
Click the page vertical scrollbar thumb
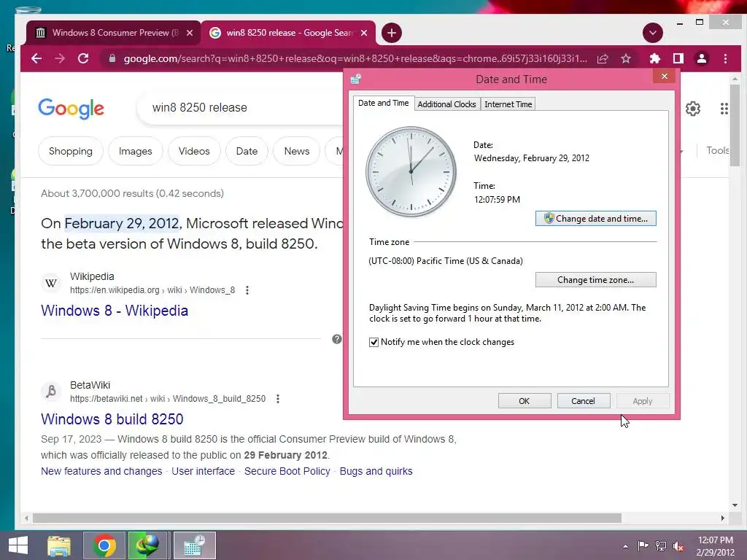(x=735, y=125)
